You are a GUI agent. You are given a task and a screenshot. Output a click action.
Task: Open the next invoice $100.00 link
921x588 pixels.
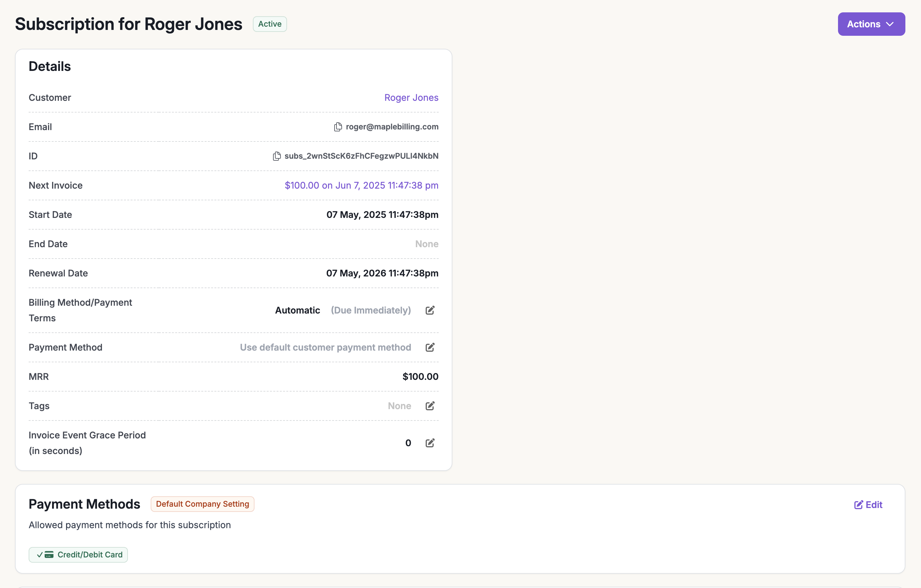point(361,185)
